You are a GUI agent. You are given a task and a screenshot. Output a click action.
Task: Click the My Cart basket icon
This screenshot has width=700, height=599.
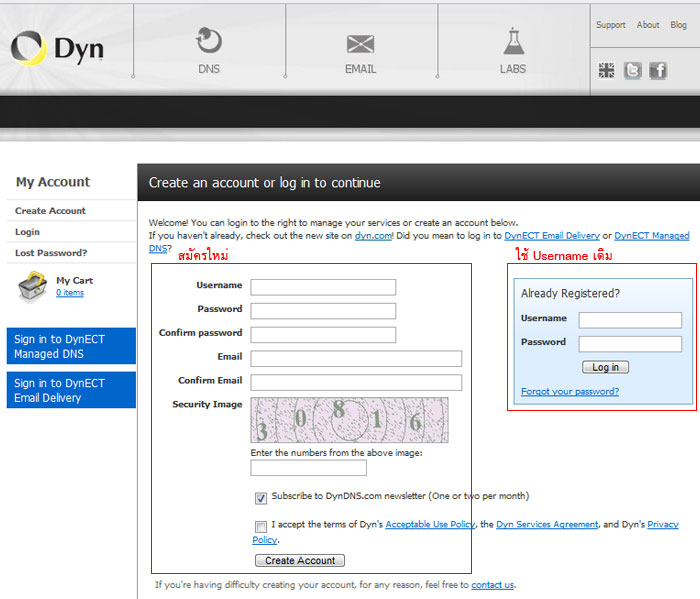(x=32, y=286)
